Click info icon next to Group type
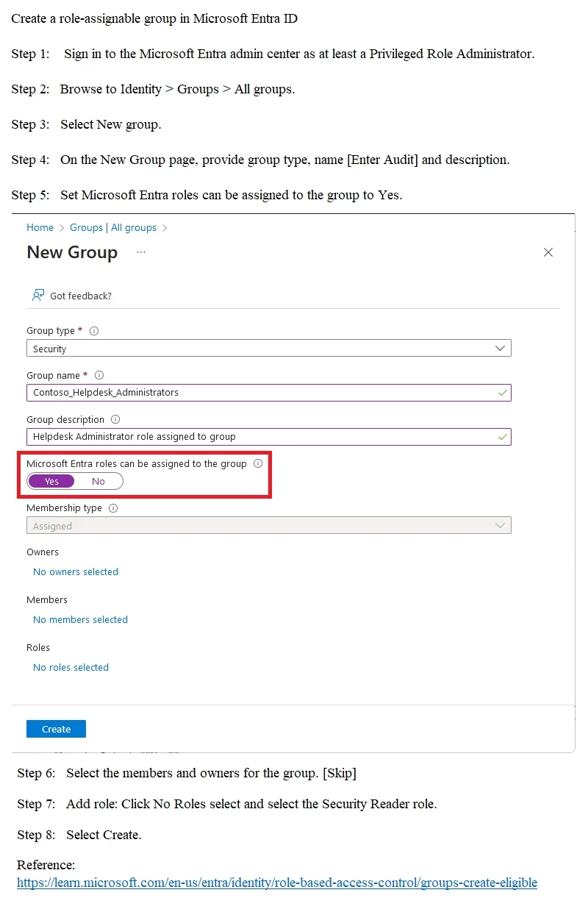The image size is (588, 898). [94, 331]
